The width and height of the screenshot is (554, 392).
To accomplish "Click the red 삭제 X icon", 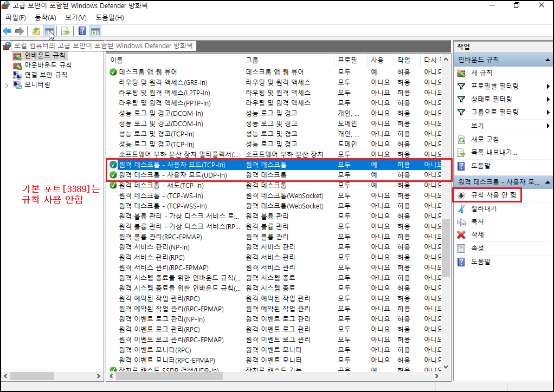I will (461, 235).
